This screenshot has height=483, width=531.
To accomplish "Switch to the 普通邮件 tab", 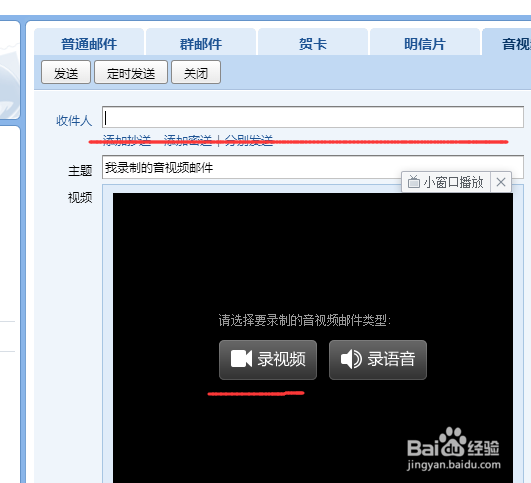I will pyautogui.click(x=89, y=42).
